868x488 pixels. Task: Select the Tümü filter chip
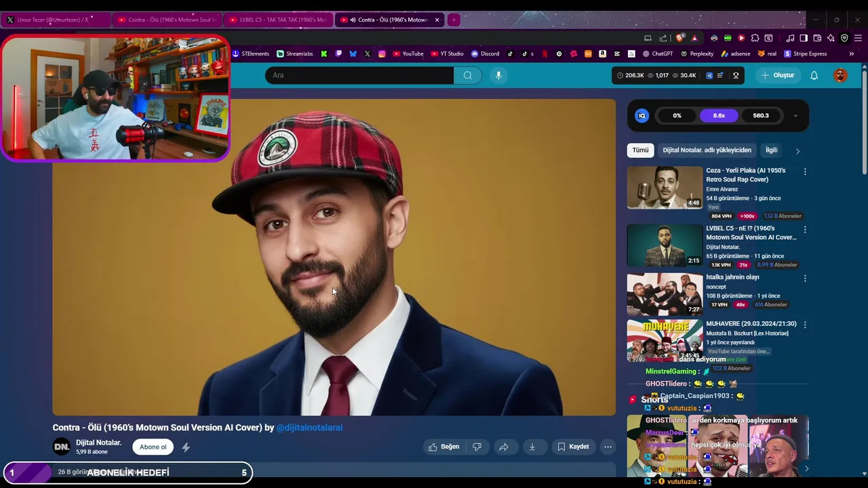coord(640,150)
